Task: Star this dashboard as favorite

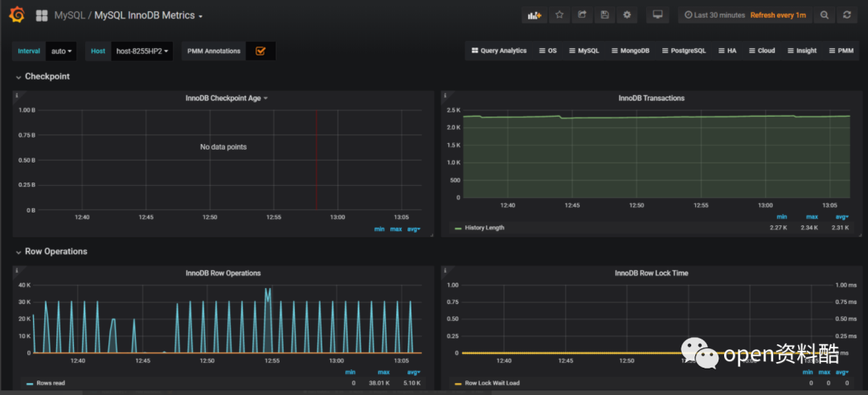Action: (x=559, y=15)
